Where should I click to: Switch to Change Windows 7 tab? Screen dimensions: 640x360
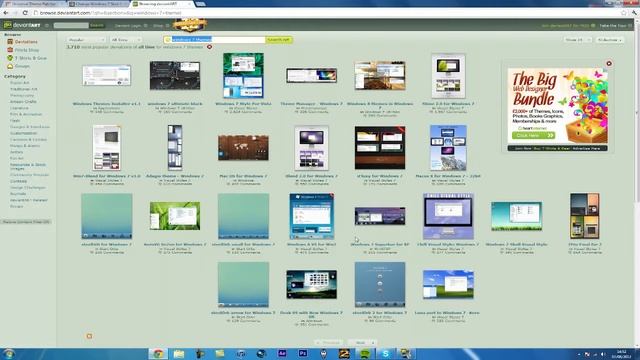click(98, 4)
